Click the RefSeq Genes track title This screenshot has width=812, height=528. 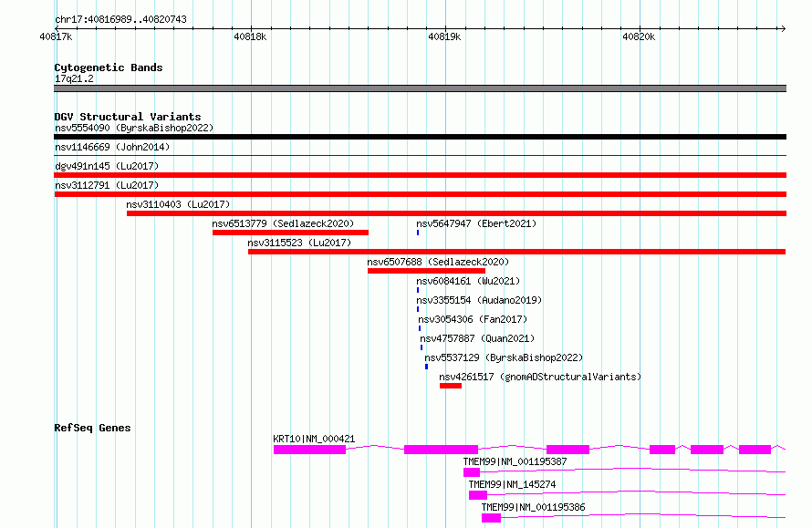tap(92, 428)
